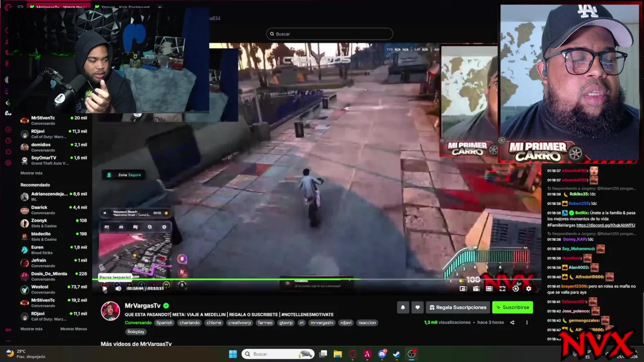The image size is (644, 362).
Task: Open OBS Studio from taskbar
Action: pos(412,354)
